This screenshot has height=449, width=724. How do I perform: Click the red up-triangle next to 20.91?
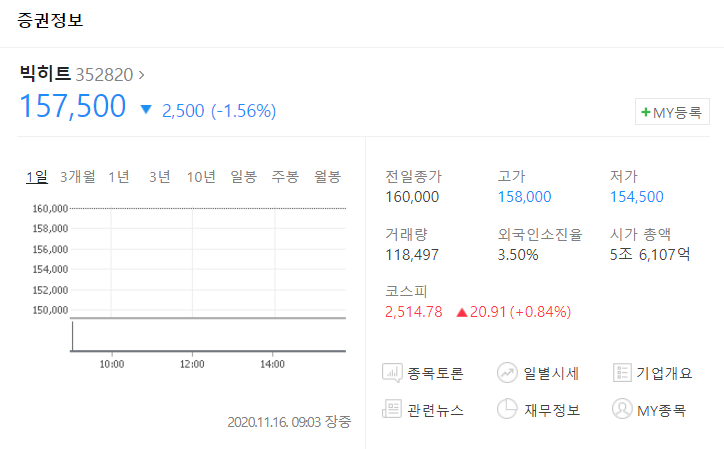462,312
